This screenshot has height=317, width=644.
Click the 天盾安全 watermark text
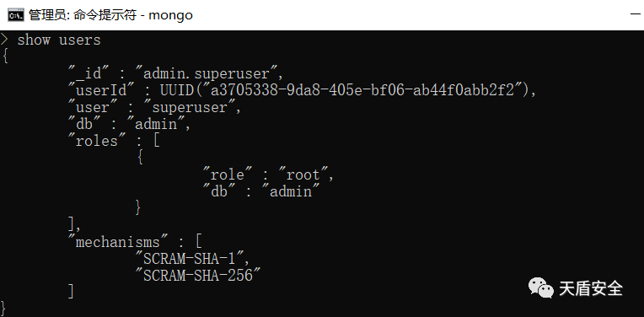click(591, 288)
